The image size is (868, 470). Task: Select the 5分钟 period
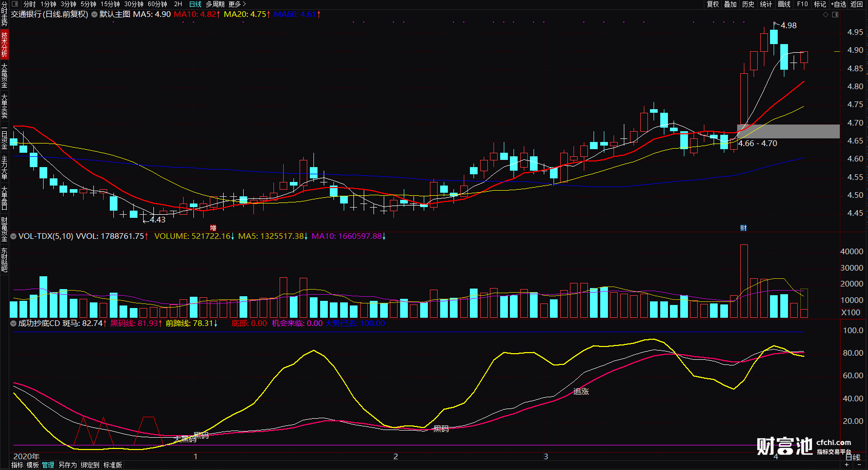click(x=89, y=4)
